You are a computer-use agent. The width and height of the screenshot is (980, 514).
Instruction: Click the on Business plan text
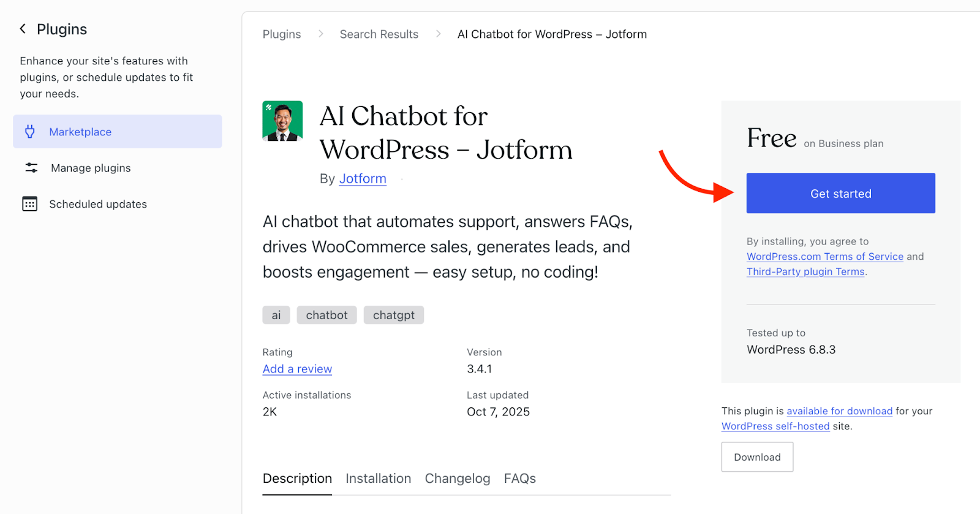point(843,143)
